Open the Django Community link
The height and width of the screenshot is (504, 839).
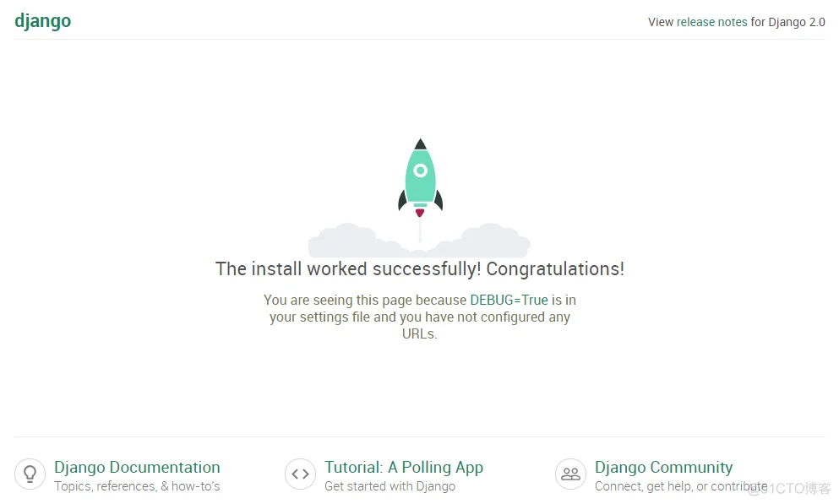click(x=663, y=467)
